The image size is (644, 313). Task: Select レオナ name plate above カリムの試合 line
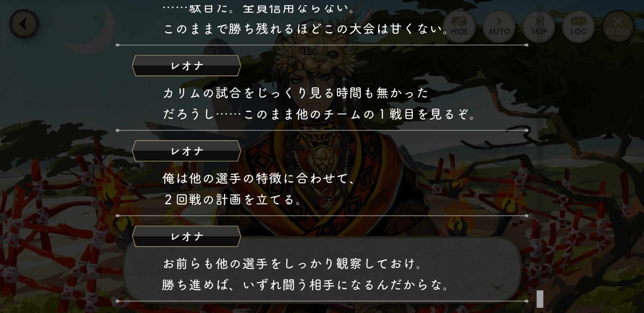click(x=186, y=66)
